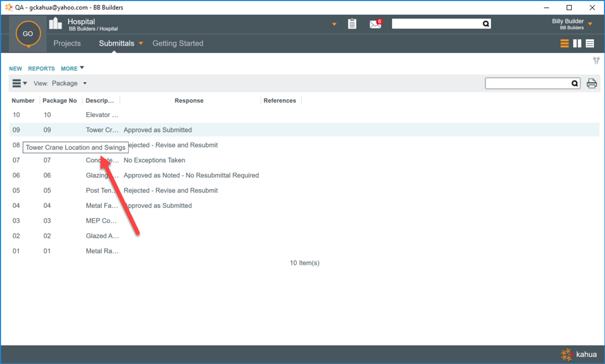The height and width of the screenshot is (364, 605).
Task: Click the filter funnel icon
Action: click(596, 61)
